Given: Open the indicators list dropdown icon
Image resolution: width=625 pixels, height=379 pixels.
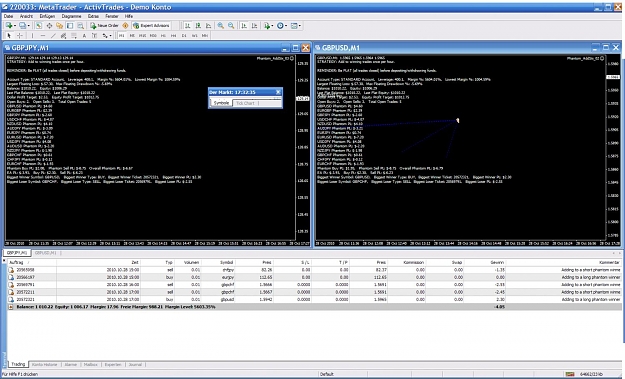Looking at the screenshot, I should (268, 26).
